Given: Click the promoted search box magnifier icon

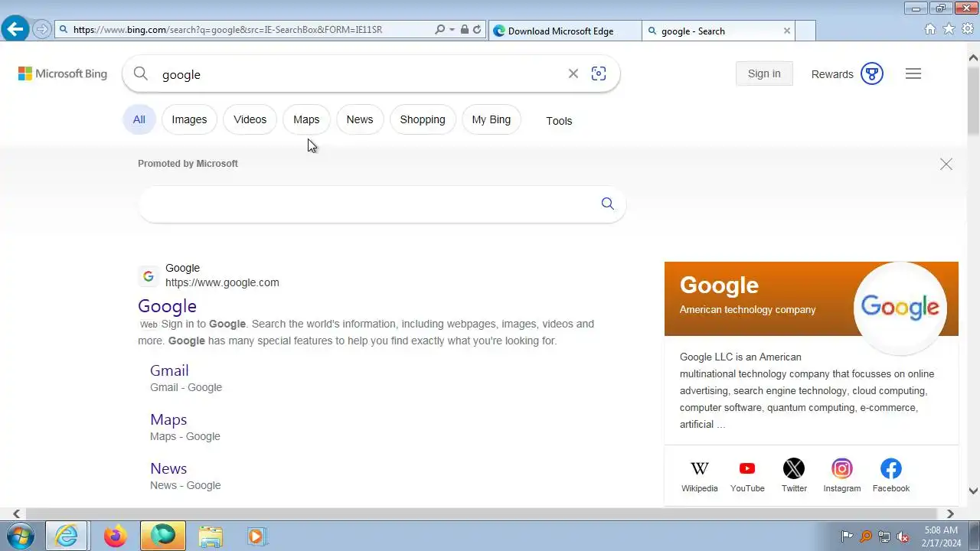Looking at the screenshot, I should pos(608,204).
